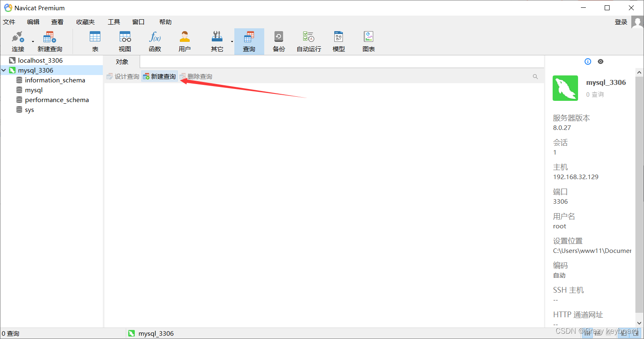Open the 文件 menu
The image size is (644, 339).
point(9,22)
